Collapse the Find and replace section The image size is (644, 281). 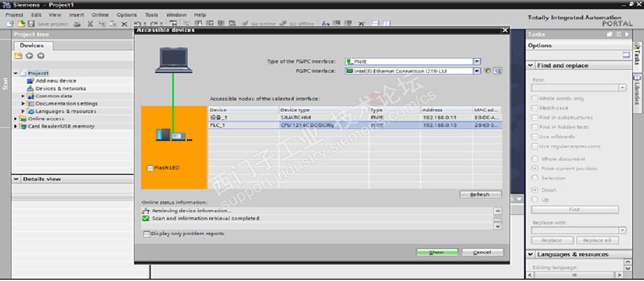coord(531,65)
